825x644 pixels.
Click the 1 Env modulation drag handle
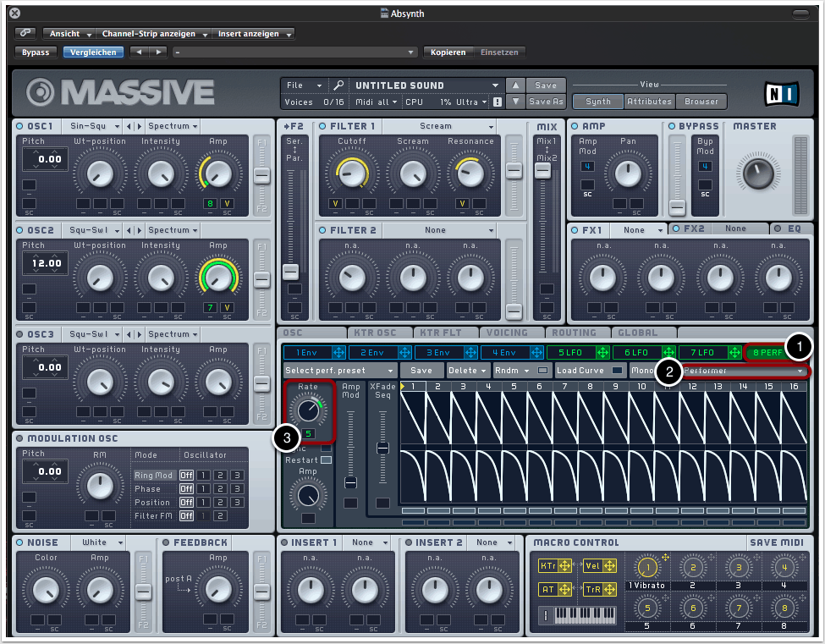tap(339, 352)
